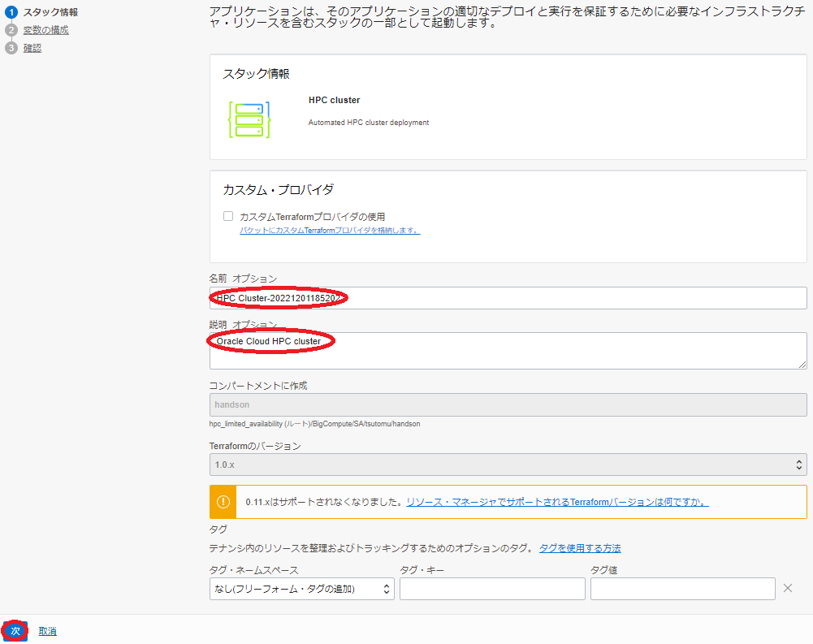
Task: Click the 取消 cancel link
Action: pos(47,631)
